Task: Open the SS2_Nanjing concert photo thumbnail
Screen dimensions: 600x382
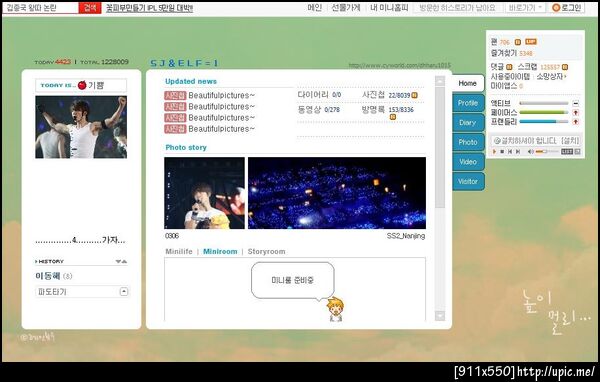Action: click(x=337, y=193)
